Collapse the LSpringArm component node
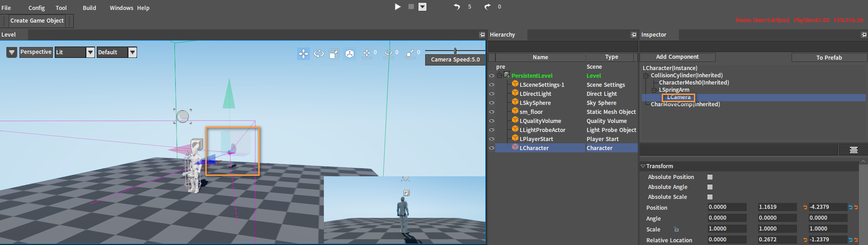868x245 pixels. click(655, 90)
